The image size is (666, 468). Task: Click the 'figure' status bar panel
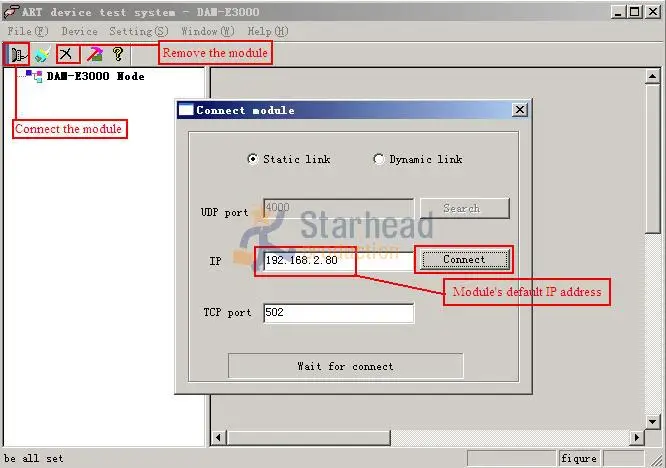pyautogui.click(x=579, y=458)
